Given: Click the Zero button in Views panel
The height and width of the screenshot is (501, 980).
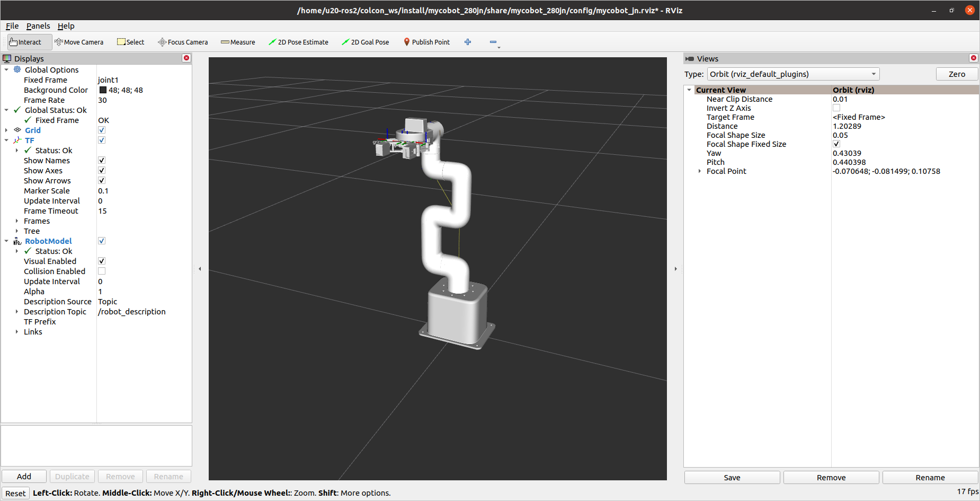Looking at the screenshot, I should click(957, 74).
